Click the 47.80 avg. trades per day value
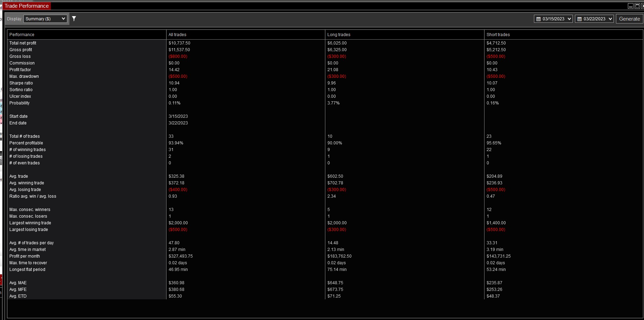The width and height of the screenshot is (644, 320). pos(174,243)
